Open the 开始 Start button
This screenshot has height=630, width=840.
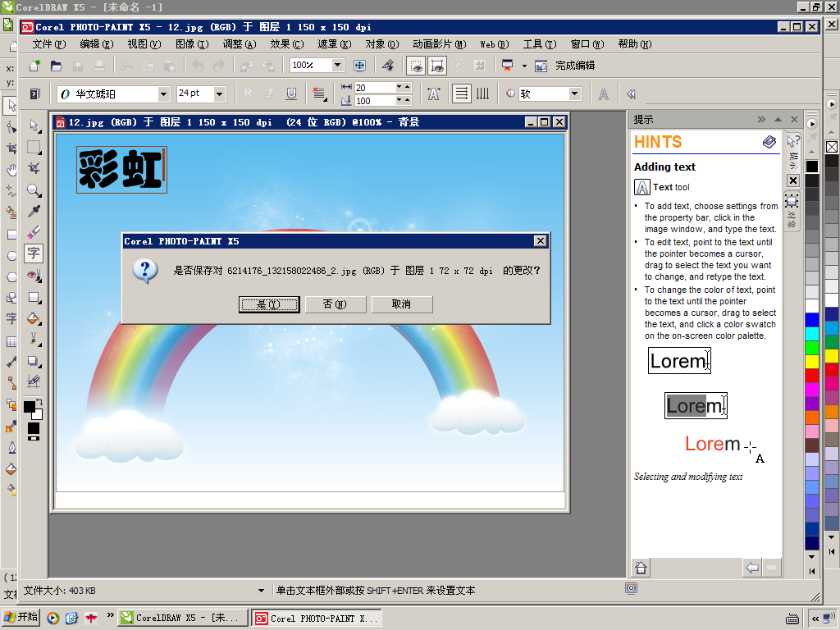[x=21, y=617]
